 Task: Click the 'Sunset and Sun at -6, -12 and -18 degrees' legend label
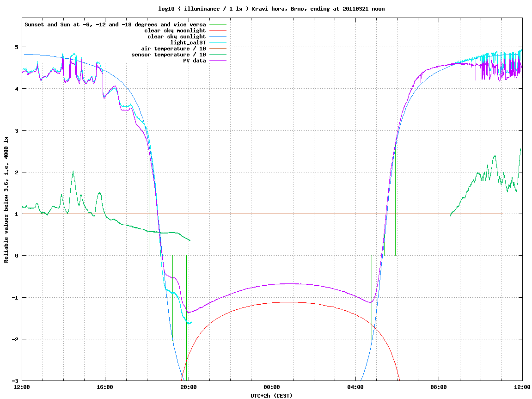(116, 25)
